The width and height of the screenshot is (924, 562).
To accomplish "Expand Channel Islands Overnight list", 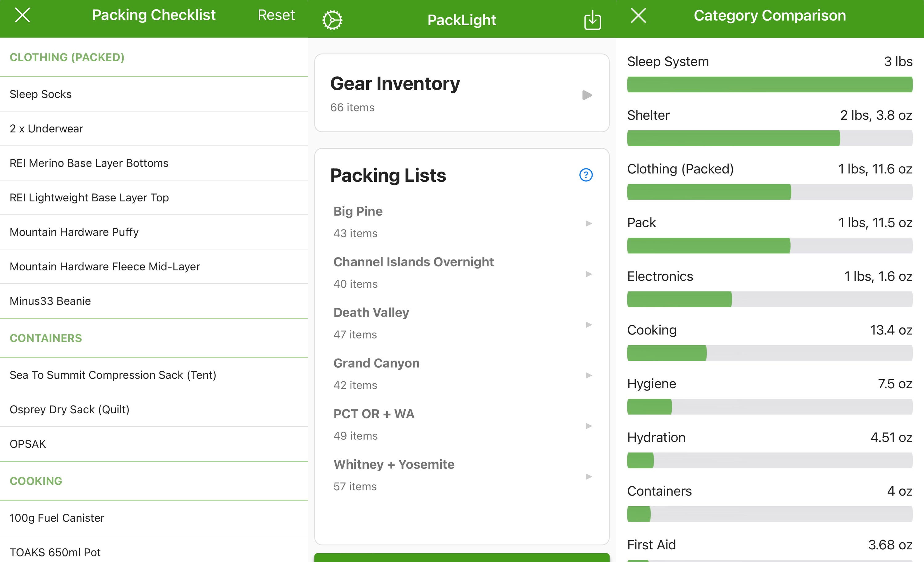I will tap(413, 262).
